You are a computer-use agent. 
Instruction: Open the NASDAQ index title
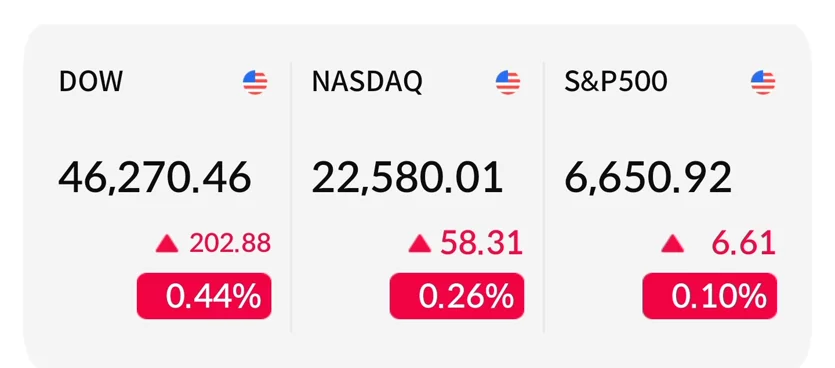pos(367,81)
